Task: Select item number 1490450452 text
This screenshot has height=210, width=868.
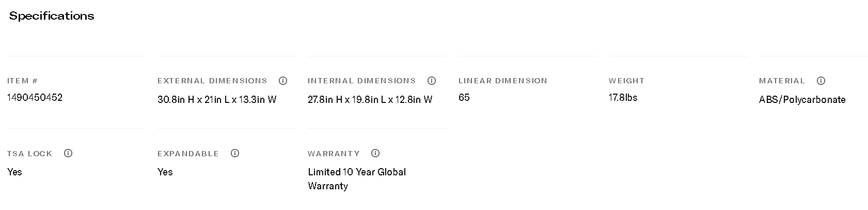Action: click(35, 98)
